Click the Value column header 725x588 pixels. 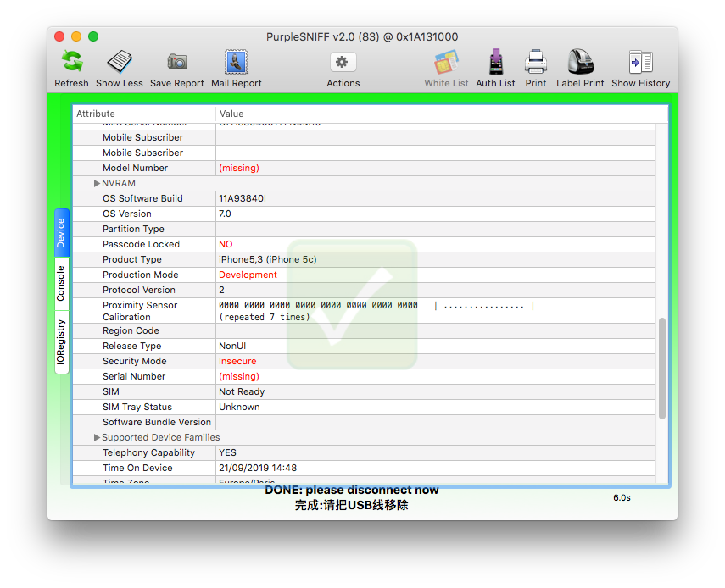[435, 114]
